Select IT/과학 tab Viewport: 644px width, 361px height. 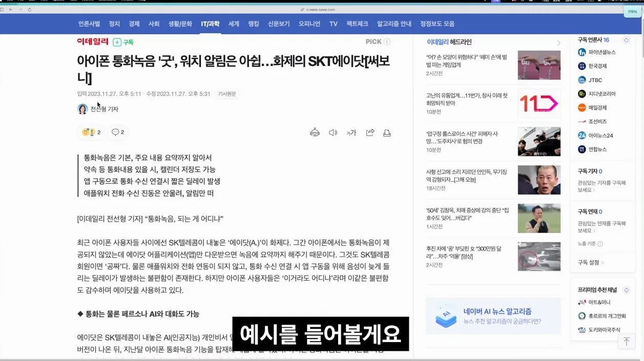(210, 24)
